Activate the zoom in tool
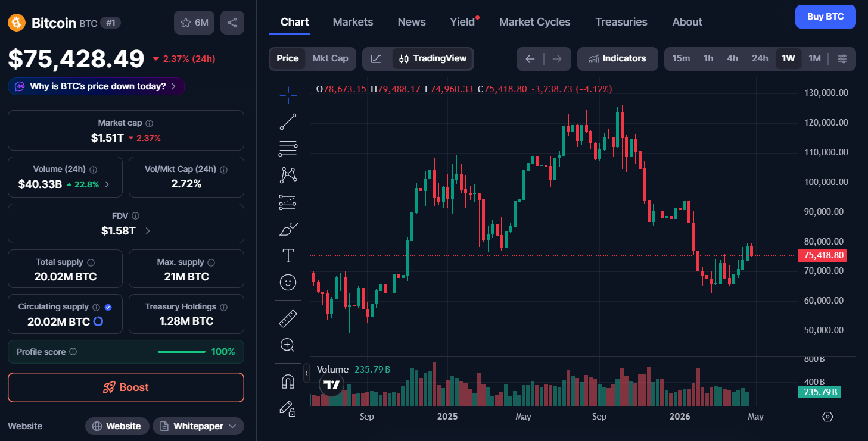This screenshot has height=441, width=868. [288, 345]
